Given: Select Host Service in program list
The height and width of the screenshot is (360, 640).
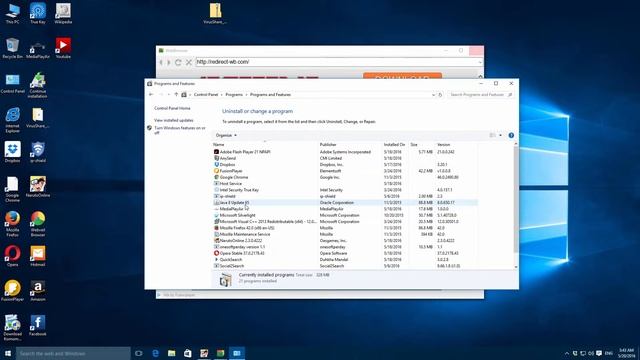Looking at the screenshot, I should pyautogui.click(x=344, y=184).
